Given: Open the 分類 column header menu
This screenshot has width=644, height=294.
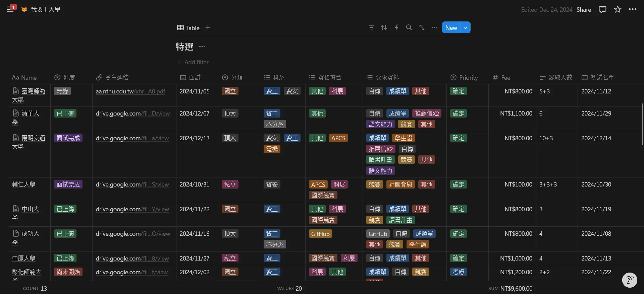Looking at the screenshot, I should [239, 77].
